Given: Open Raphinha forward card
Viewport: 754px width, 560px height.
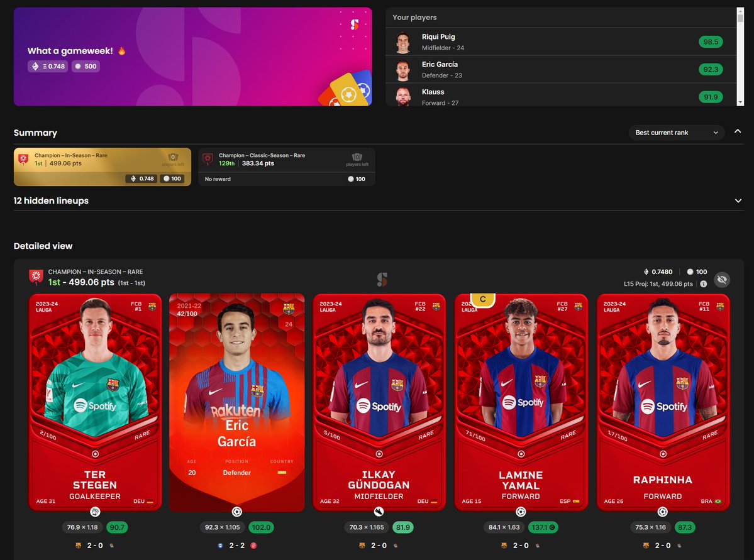Looking at the screenshot, I should pyautogui.click(x=663, y=402).
